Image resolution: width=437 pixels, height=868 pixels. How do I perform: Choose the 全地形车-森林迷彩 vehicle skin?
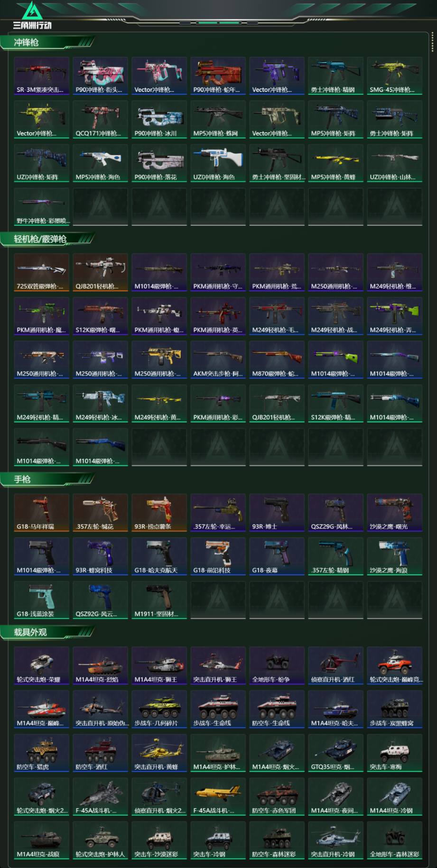pos(394,840)
